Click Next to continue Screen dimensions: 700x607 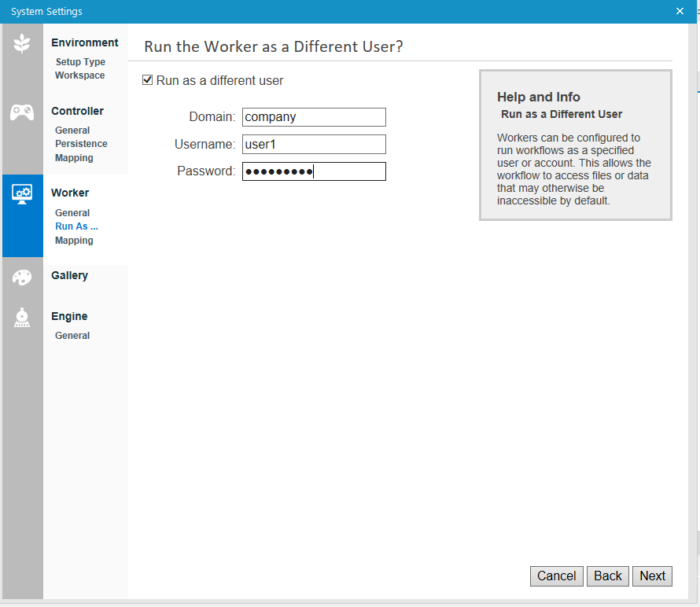652,576
